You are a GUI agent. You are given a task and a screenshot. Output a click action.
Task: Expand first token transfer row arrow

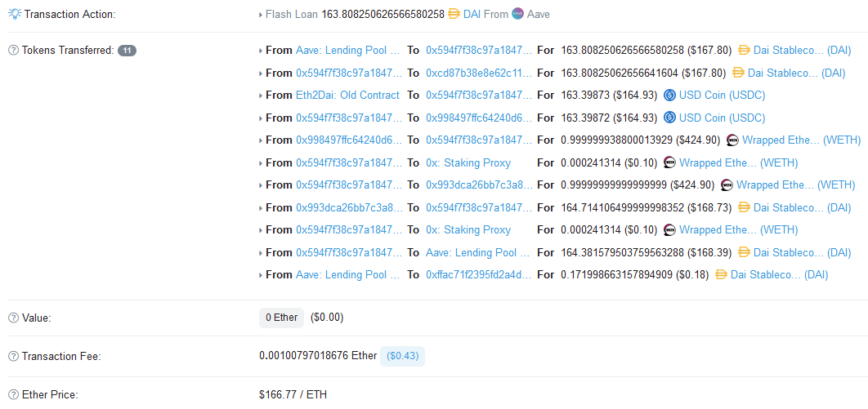pos(261,51)
